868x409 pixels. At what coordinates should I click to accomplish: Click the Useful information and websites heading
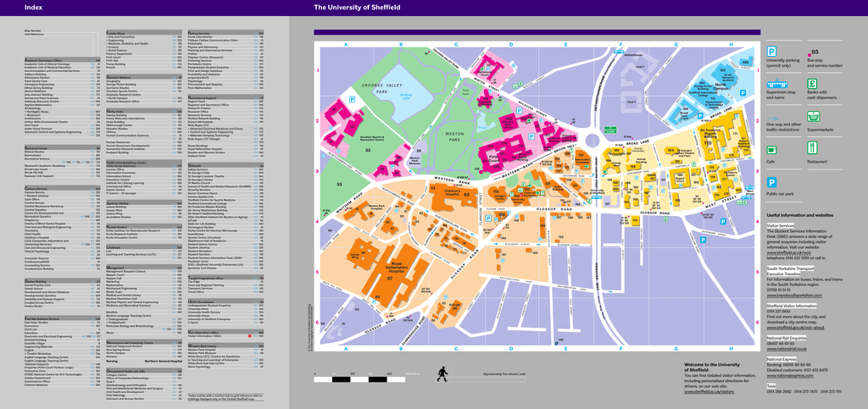pyautogui.click(x=799, y=214)
